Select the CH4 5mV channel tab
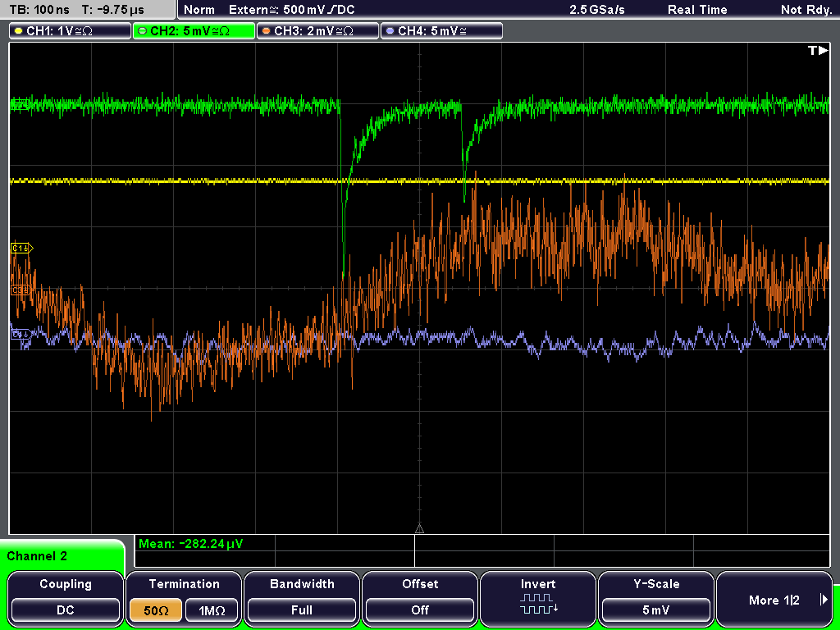 click(x=441, y=31)
